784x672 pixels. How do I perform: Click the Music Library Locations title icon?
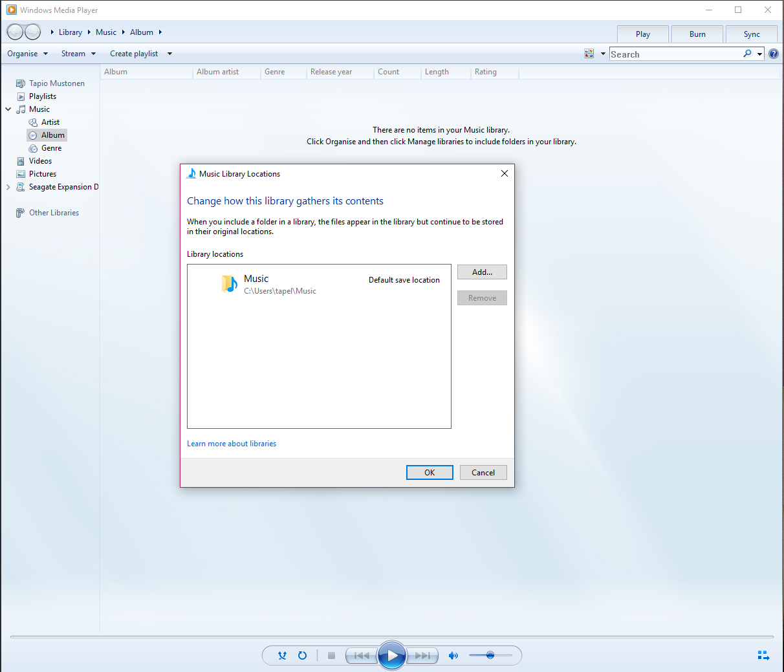[x=191, y=173]
